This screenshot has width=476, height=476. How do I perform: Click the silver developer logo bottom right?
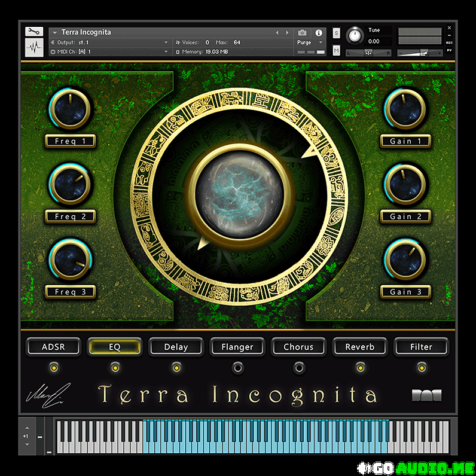coord(426,395)
